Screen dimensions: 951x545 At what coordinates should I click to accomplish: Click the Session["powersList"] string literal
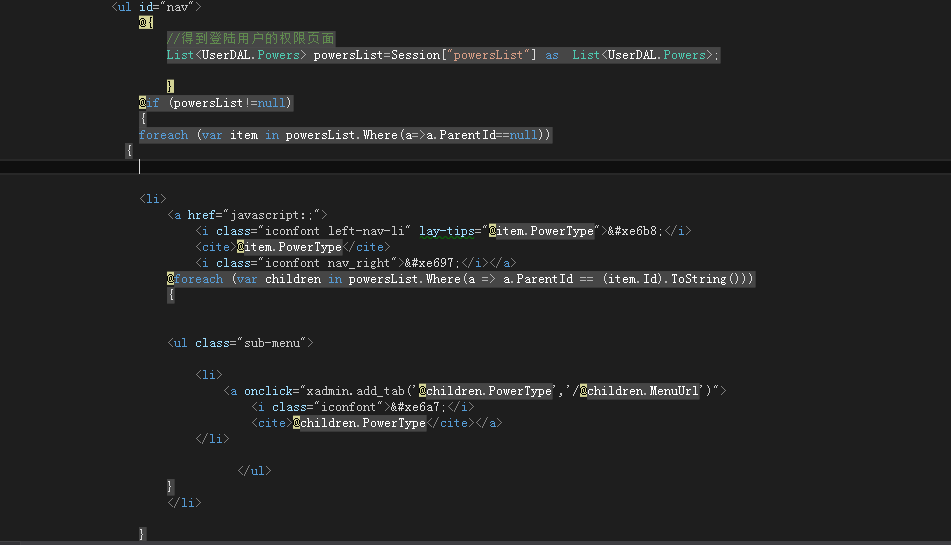488,55
